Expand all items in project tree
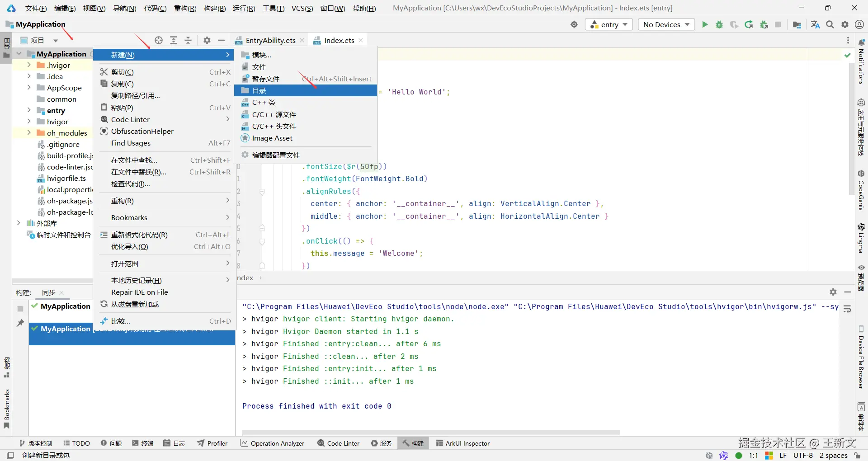868x461 pixels. tap(173, 40)
